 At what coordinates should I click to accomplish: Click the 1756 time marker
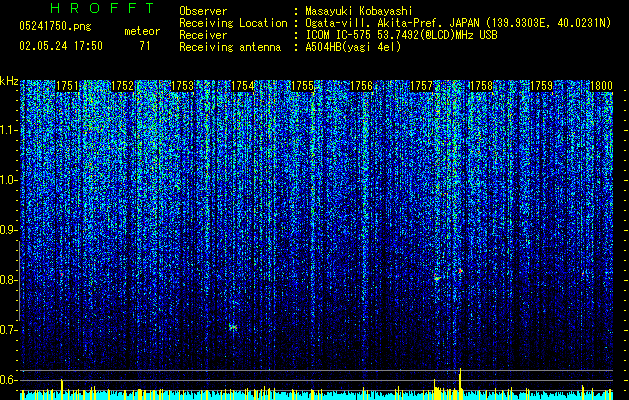point(362,86)
